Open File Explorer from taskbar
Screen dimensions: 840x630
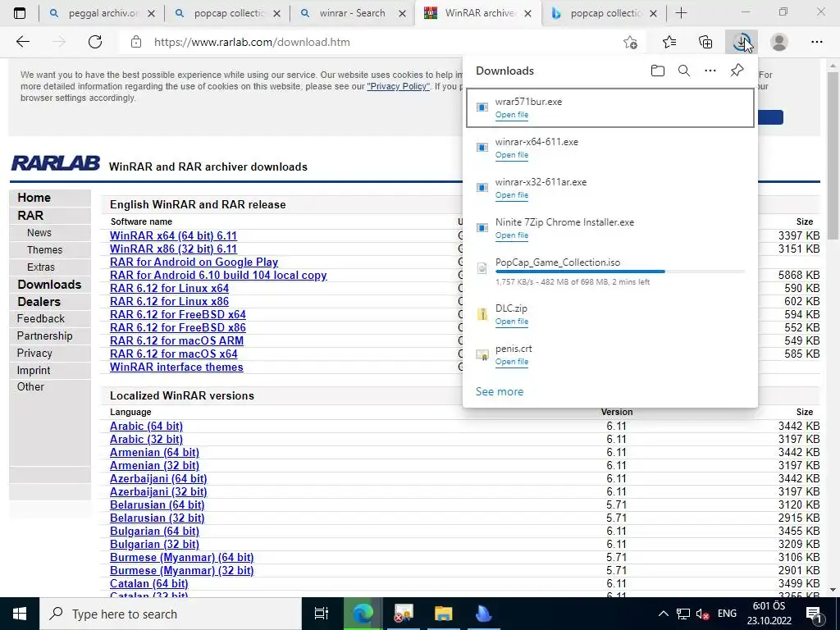pos(443,614)
